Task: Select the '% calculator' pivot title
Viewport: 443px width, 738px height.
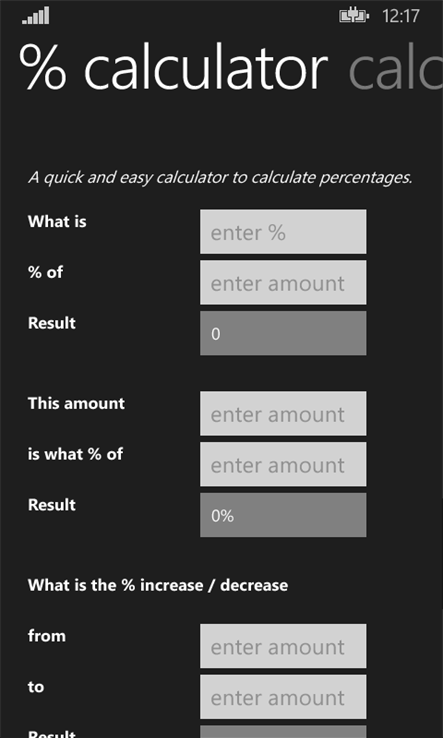Action: tap(174, 69)
